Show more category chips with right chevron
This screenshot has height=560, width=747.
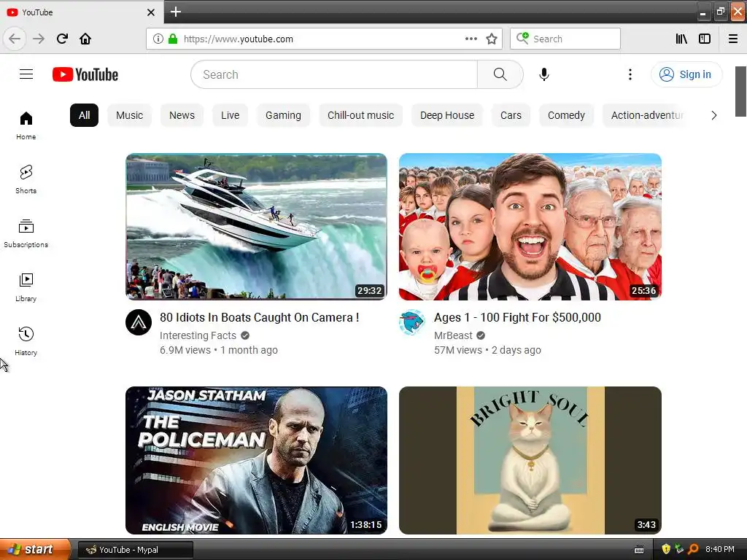tap(713, 115)
